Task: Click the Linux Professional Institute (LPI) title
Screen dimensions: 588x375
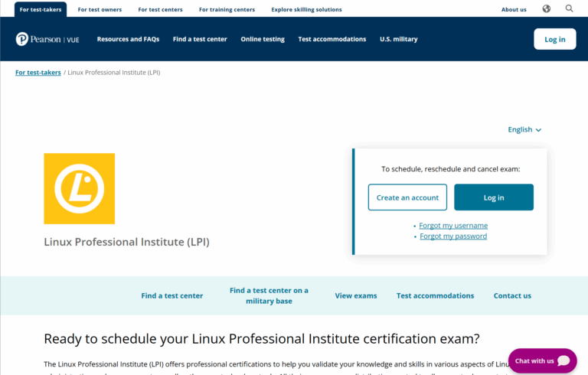Action: tap(127, 242)
